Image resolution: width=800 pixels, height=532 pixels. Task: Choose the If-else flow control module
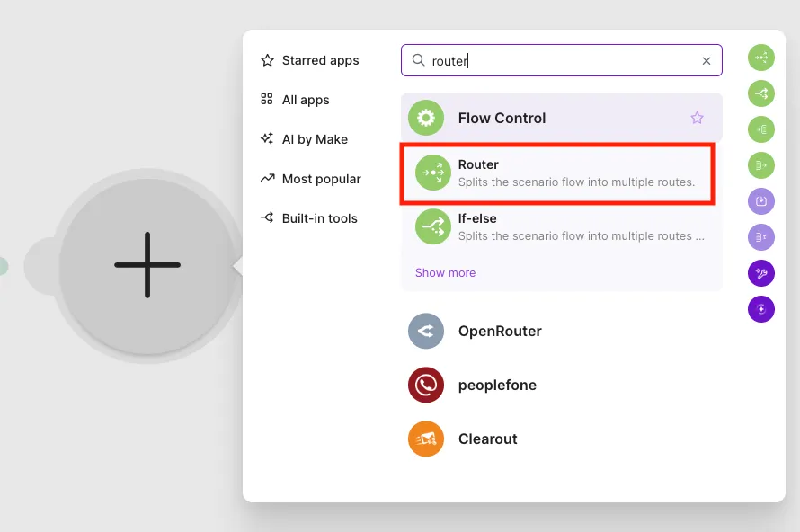561,227
